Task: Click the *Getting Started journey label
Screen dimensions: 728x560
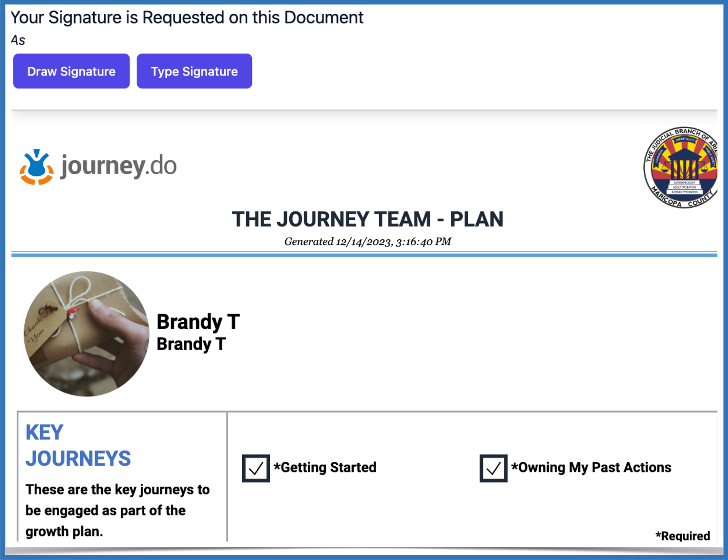Action: pos(325,467)
